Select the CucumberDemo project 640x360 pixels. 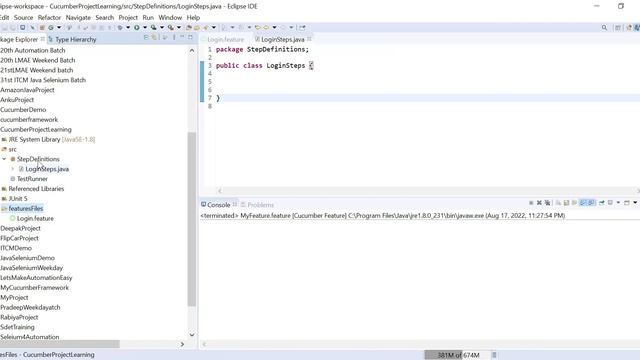23,109
